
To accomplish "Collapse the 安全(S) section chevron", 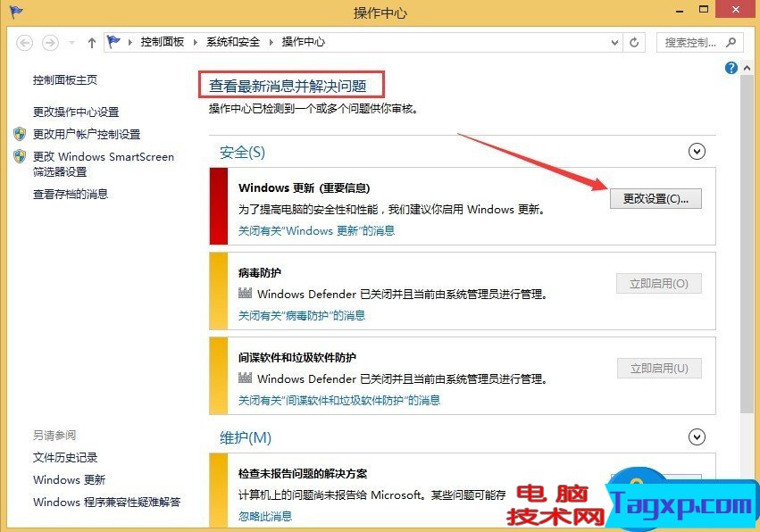I will tap(697, 152).
